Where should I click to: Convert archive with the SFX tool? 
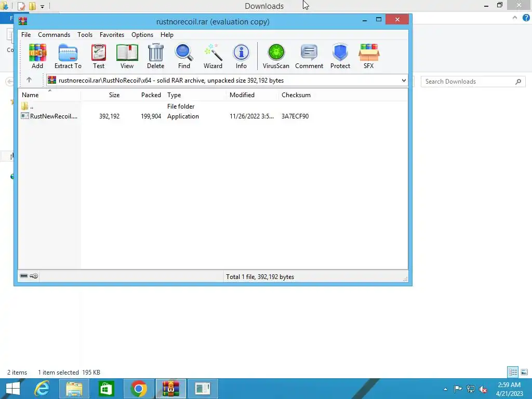(369, 56)
